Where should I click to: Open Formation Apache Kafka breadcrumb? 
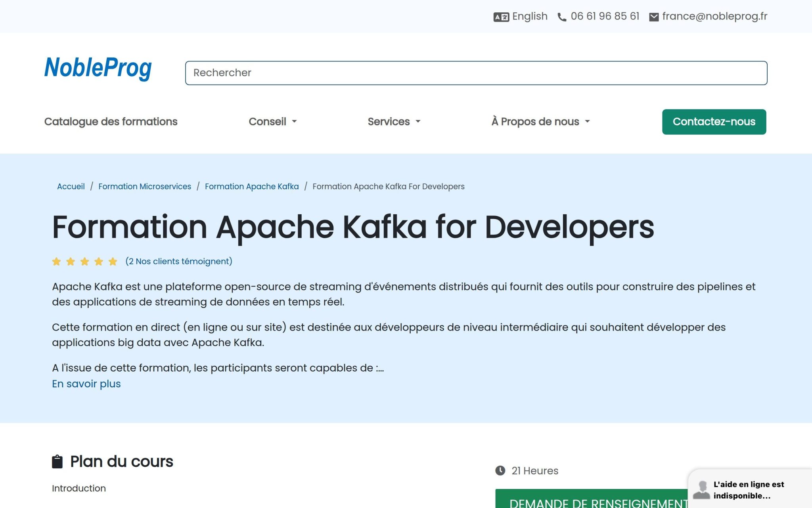[x=252, y=187]
